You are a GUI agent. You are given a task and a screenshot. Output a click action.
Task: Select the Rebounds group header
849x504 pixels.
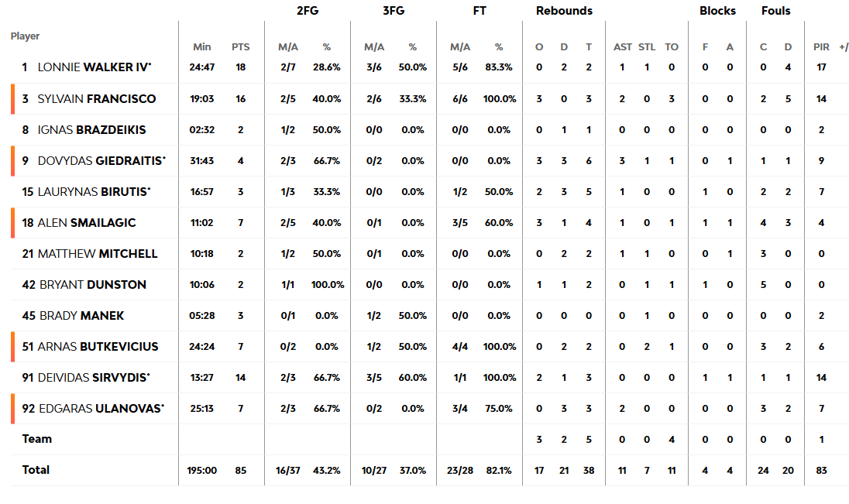pyautogui.click(x=564, y=11)
